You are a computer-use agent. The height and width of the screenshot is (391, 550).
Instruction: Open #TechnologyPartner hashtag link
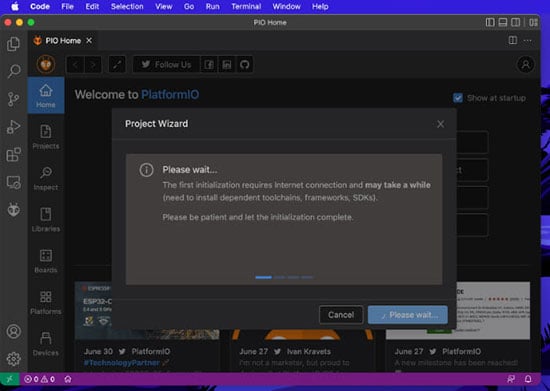tap(121, 362)
